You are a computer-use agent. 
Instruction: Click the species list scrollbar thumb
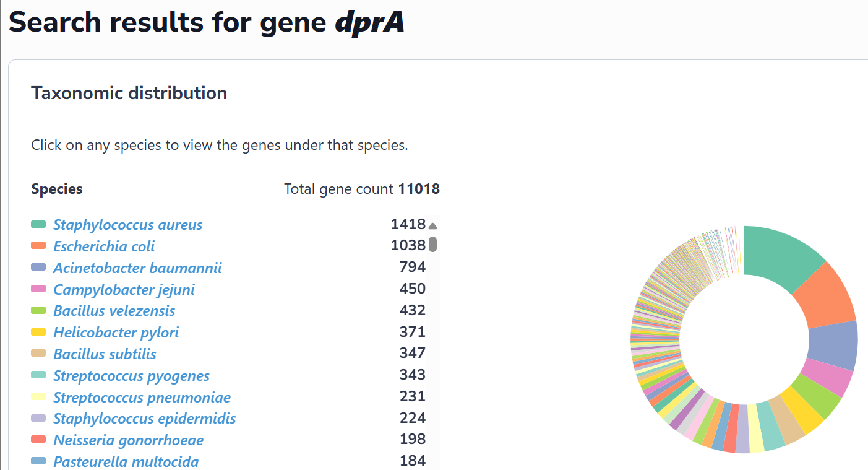432,244
